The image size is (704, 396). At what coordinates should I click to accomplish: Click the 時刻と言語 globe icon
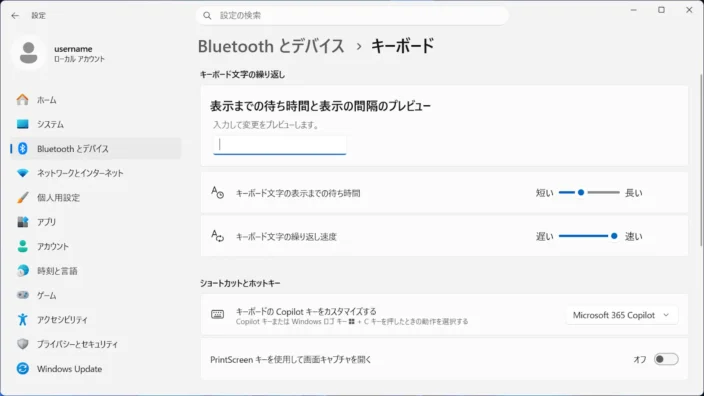tap(22, 271)
